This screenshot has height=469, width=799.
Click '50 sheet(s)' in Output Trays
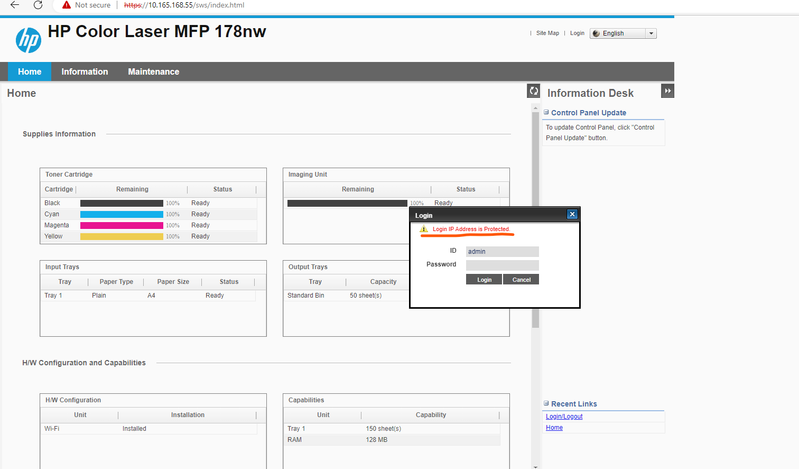[x=365, y=295]
